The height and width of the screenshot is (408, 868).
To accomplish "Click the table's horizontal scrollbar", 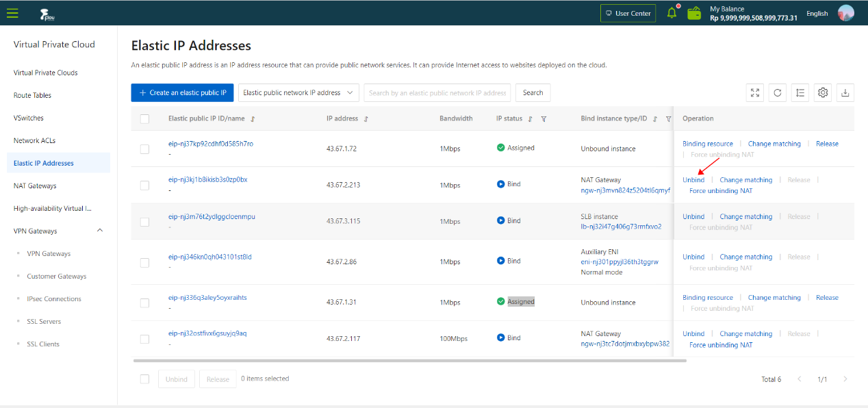I will (410, 360).
